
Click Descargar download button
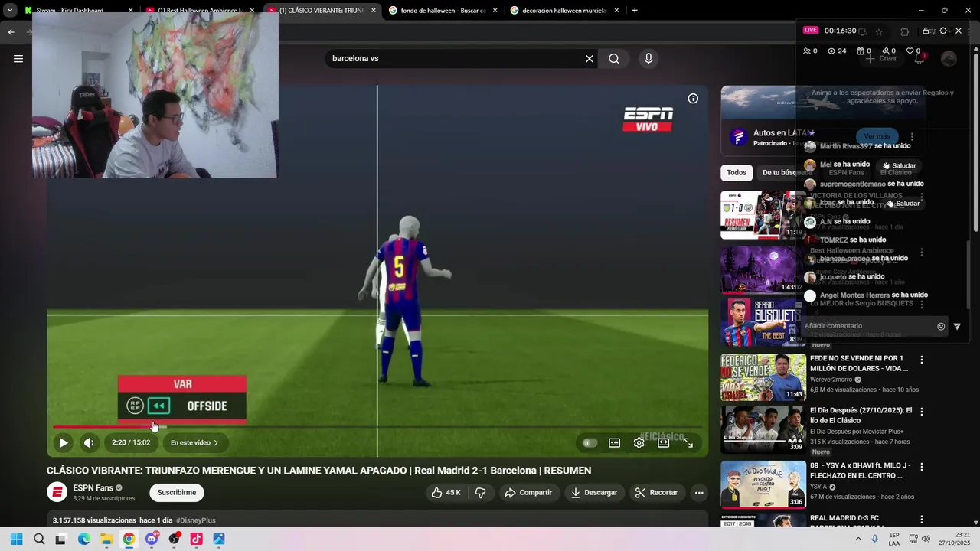[x=594, y=493]
